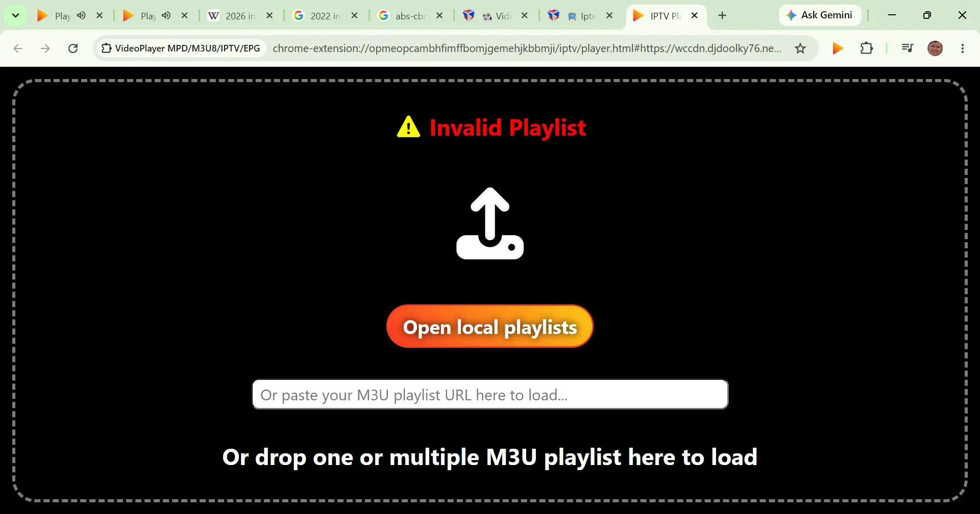Open the tab search dropdown arrow
This screenshot has height=514, width=980.
(15, 16)
